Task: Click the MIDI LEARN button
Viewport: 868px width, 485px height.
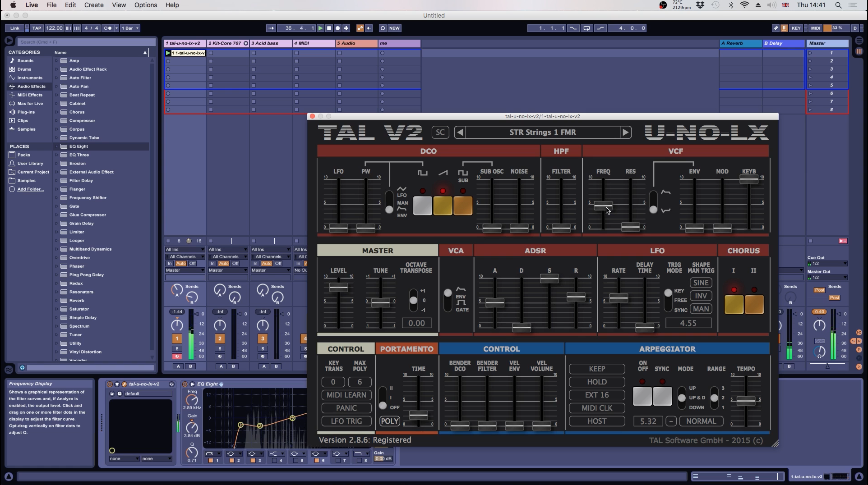Action: click(x=346, y=395)
